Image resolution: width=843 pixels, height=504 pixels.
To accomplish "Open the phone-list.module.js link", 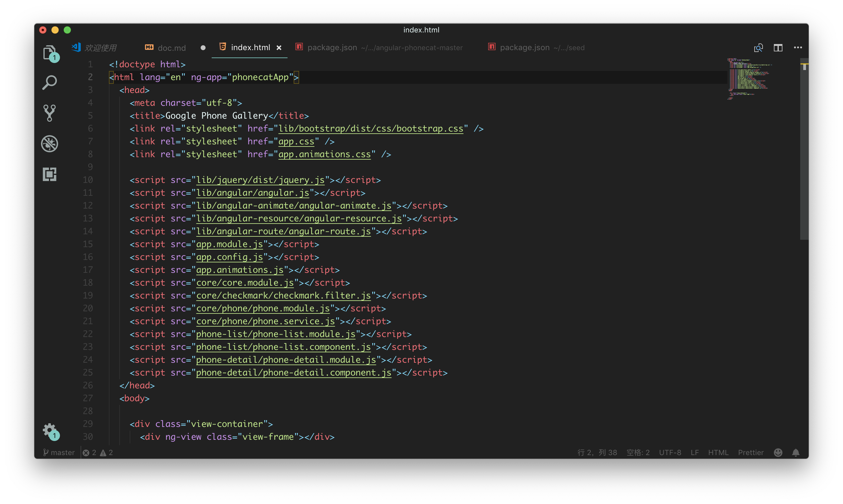I will click(x=276, y=335).
